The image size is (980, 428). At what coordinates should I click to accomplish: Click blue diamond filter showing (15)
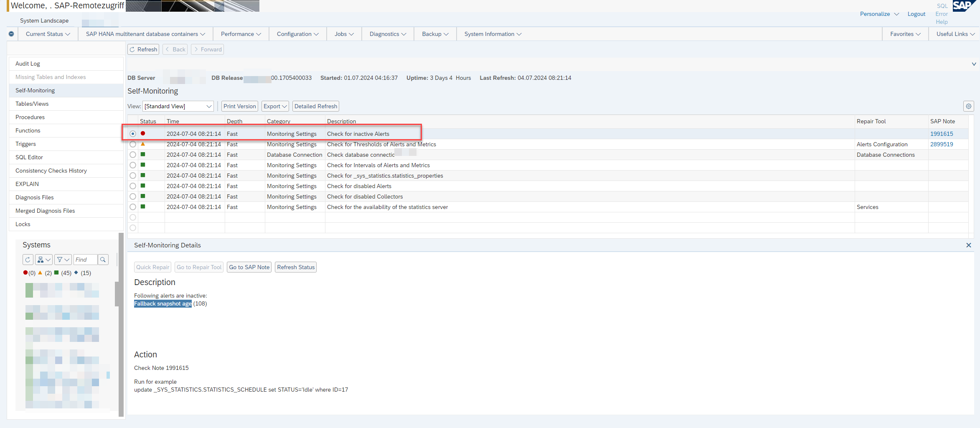[76, 273]
